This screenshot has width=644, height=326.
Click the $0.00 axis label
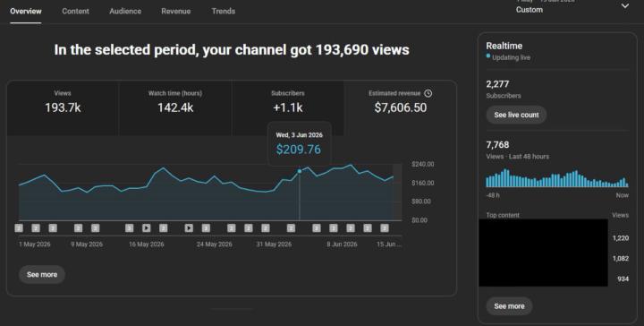tap(419, 220)
